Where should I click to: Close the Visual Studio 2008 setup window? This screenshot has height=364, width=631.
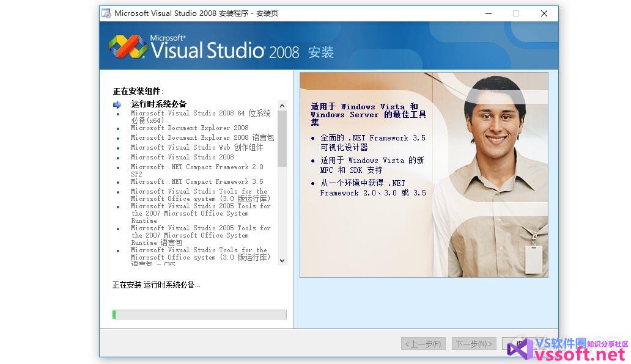point(544,13)
